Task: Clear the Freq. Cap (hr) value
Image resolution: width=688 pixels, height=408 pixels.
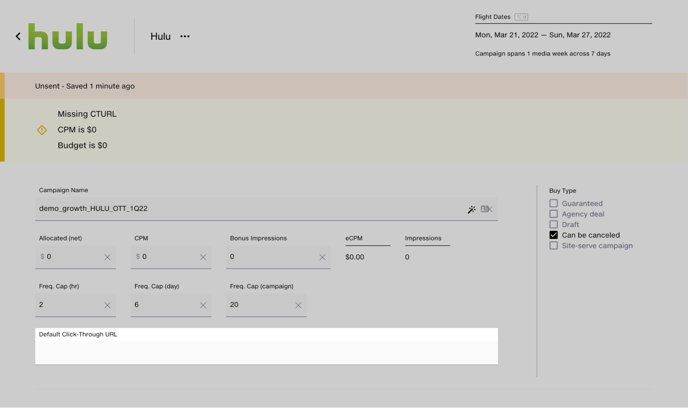Action: (108, 305)
